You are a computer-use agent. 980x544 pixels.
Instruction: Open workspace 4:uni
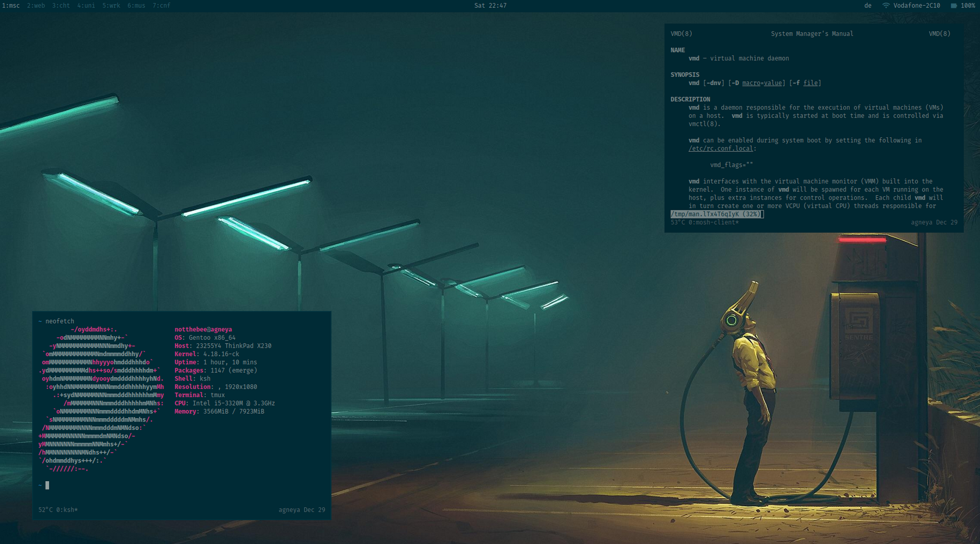86,6
